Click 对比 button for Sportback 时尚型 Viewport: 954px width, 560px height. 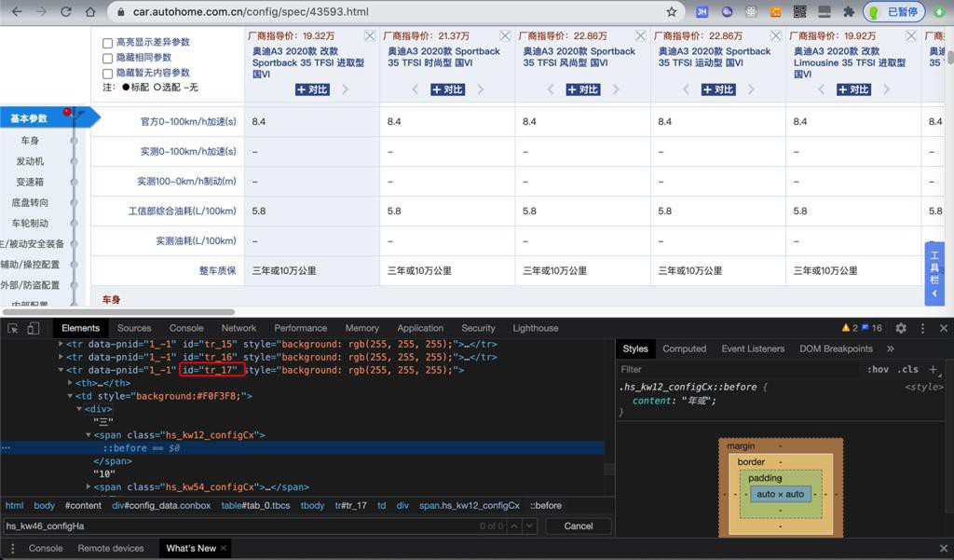(x=447, y=90)
